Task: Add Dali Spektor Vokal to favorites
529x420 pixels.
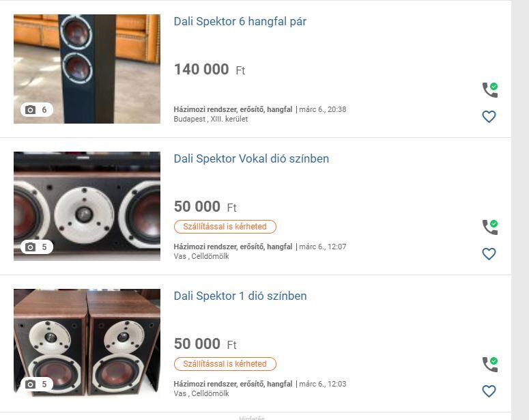Action: pyautogui.click(x=489, y=254)
